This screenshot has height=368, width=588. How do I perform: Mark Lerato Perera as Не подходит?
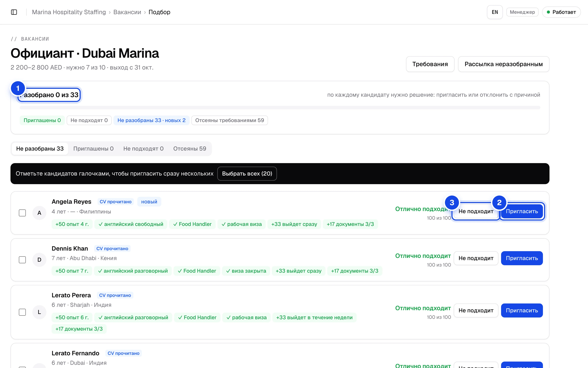(x=476, y=310)
